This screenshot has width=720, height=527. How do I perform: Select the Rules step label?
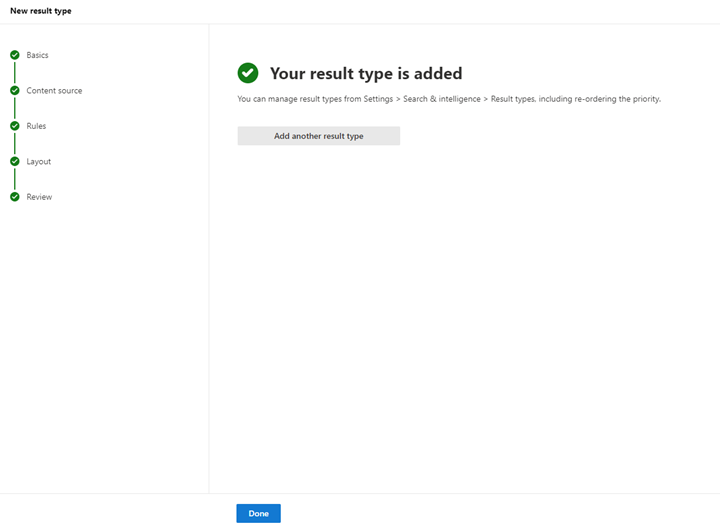pos(36,126)
